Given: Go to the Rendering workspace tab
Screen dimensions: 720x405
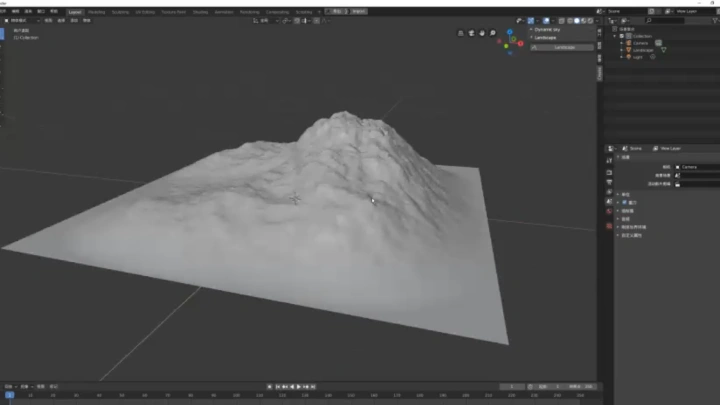Looking at the screenshot, I should coord(250,12).
